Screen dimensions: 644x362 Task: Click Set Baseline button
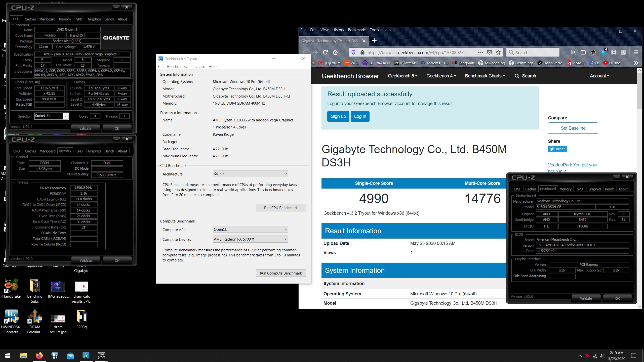[573, 128]
